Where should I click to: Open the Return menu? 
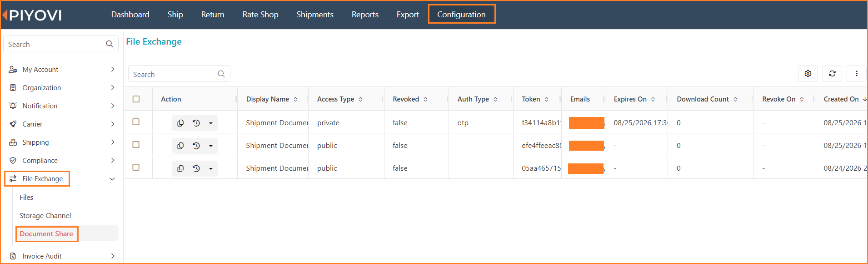point(213,15)
